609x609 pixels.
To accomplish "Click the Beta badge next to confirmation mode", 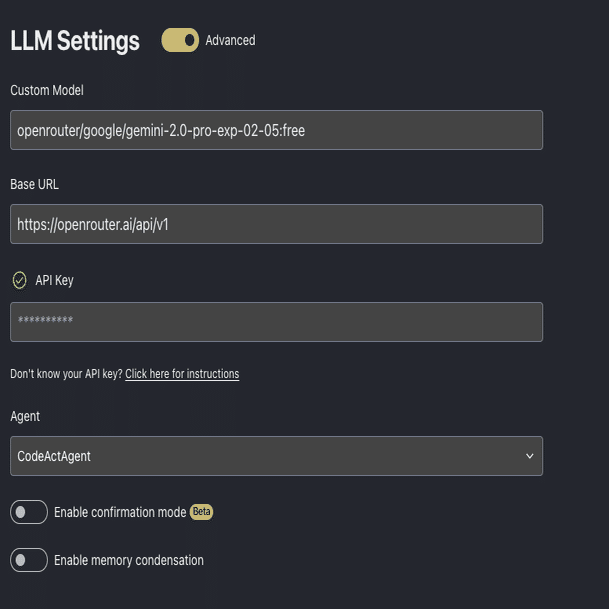I will click(201, 512).
